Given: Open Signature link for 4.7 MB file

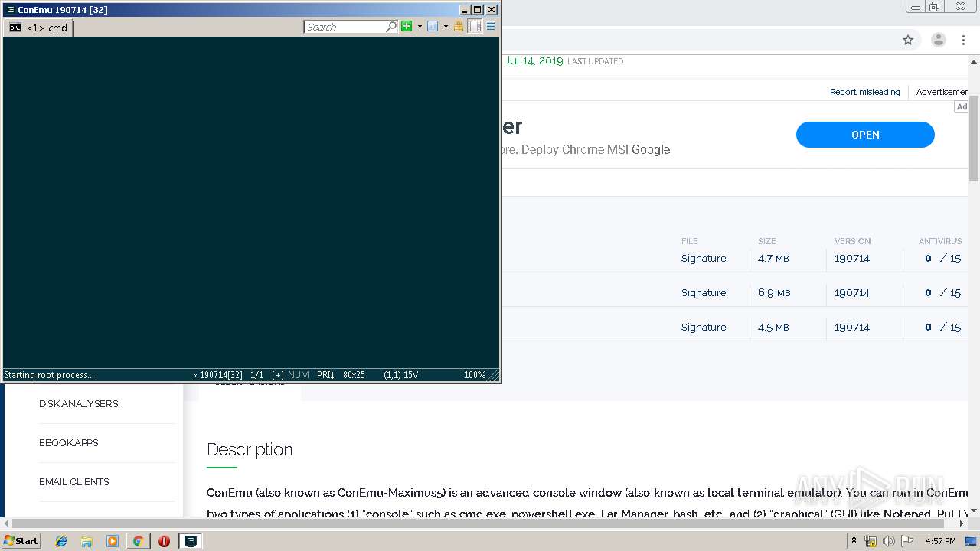Looking at the screenshot, I should click(704, 259).
